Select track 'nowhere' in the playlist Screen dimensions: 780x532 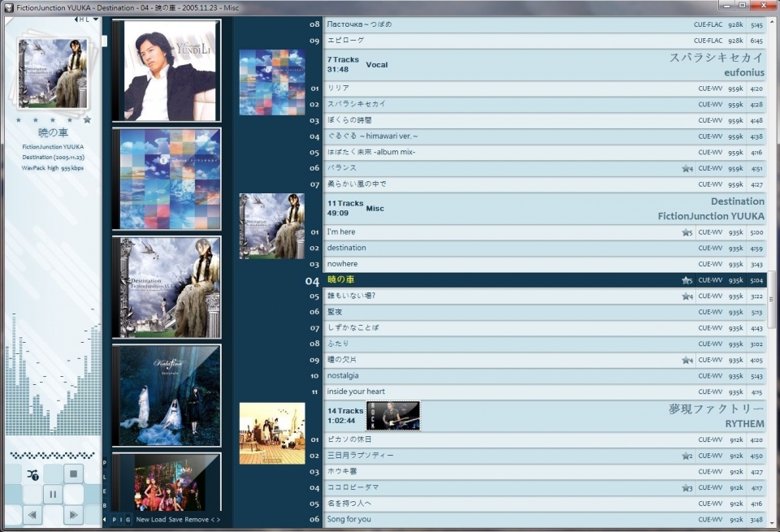(x=544, y=264)
